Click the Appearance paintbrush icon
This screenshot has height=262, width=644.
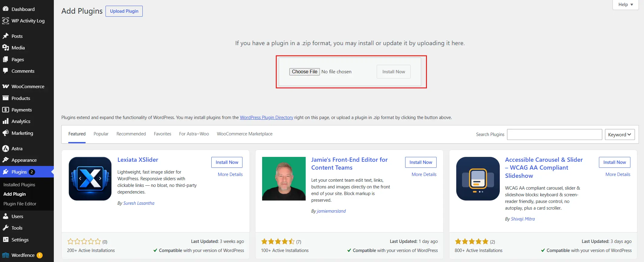(x=5, y=160)
